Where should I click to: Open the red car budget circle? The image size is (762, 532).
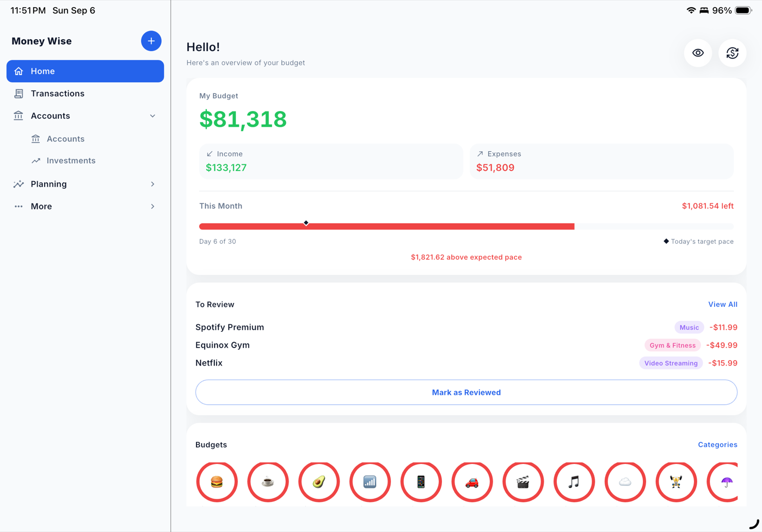tap(472, 481)
